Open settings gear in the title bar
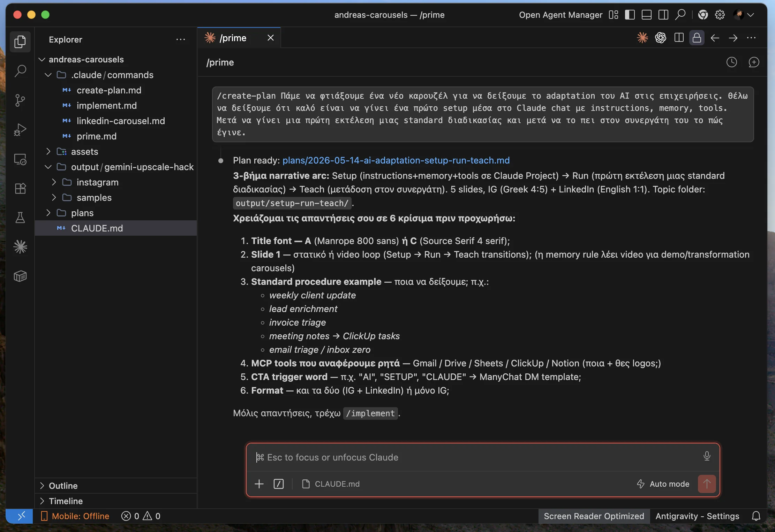The width and height of the screenshot is (775, 532). (x=720, y=15)
